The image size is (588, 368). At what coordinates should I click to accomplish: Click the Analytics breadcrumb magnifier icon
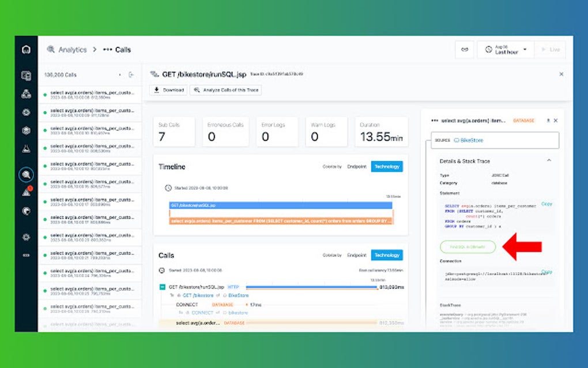click(x=51, y=49)
